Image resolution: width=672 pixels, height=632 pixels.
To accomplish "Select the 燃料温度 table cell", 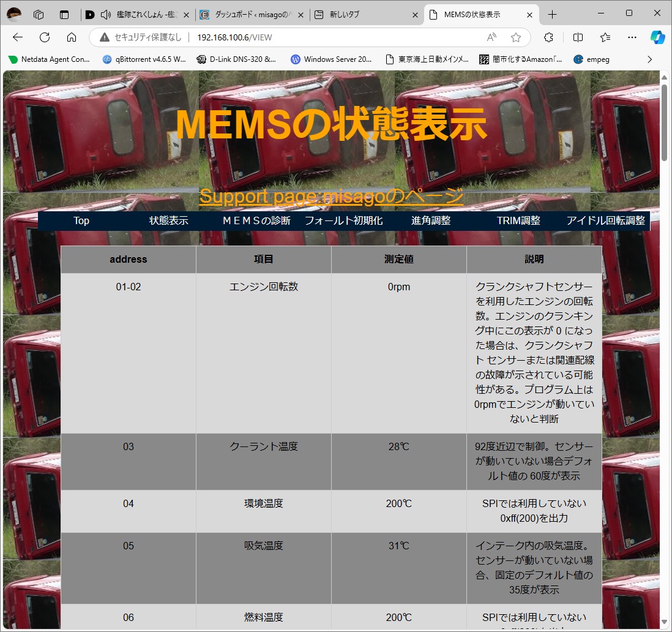I will (264, 617).
